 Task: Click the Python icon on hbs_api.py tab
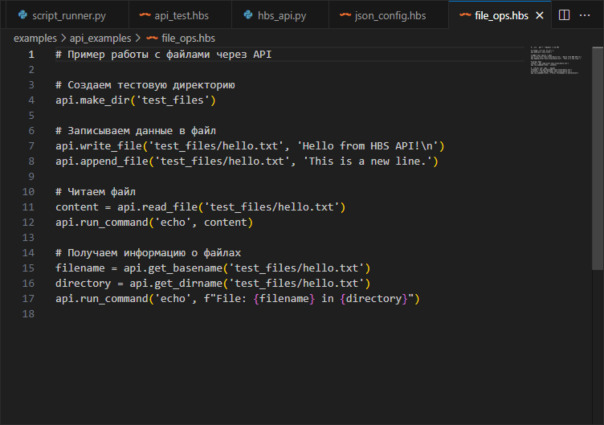(250, 16)
